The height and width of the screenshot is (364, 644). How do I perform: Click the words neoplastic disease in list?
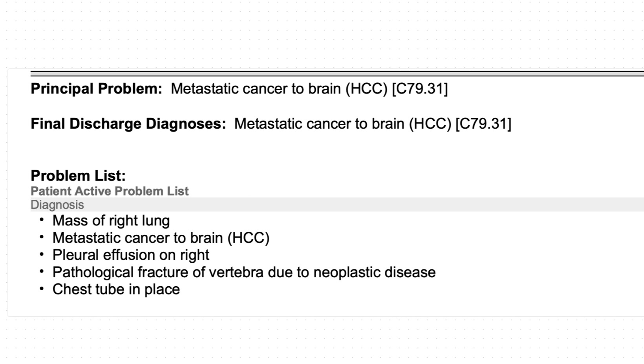click(x=375, y=272)
